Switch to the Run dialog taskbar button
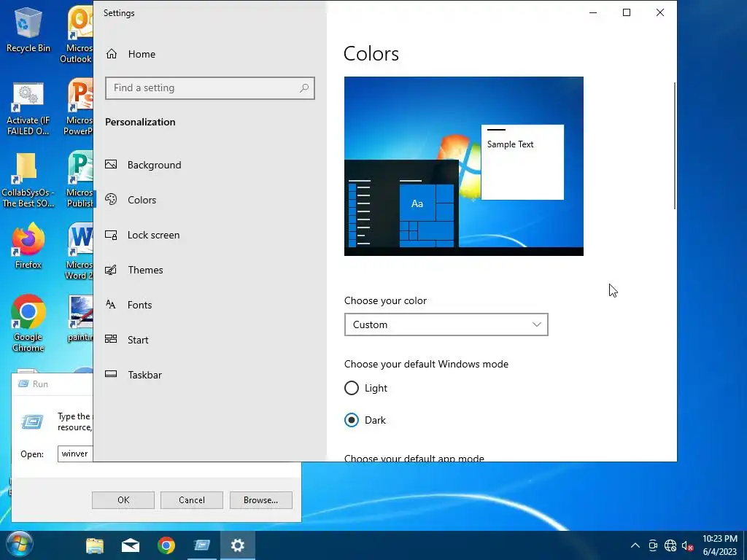The width and height of the screenshot is (747, 560). tap(202, 545)
